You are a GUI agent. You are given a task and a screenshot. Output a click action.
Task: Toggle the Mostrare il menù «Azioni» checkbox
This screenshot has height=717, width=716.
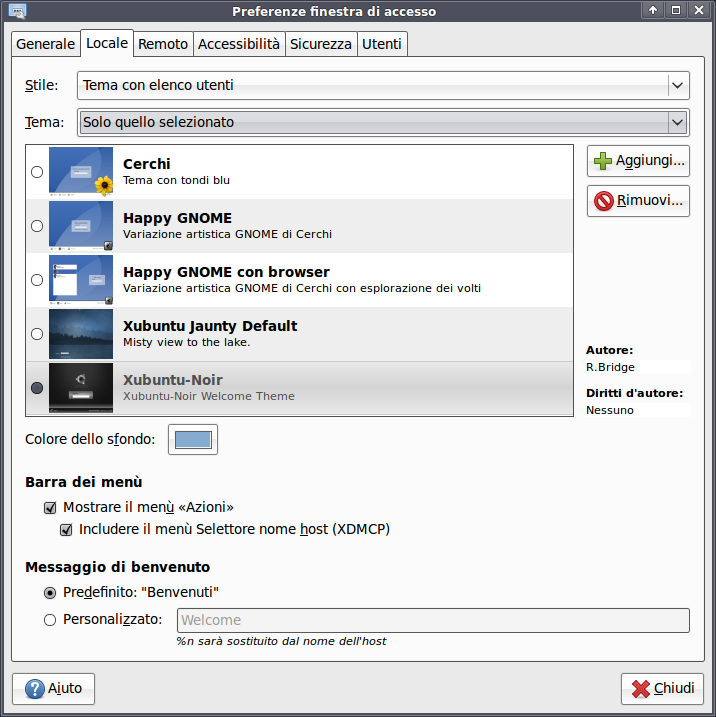(x=51, y=507)
